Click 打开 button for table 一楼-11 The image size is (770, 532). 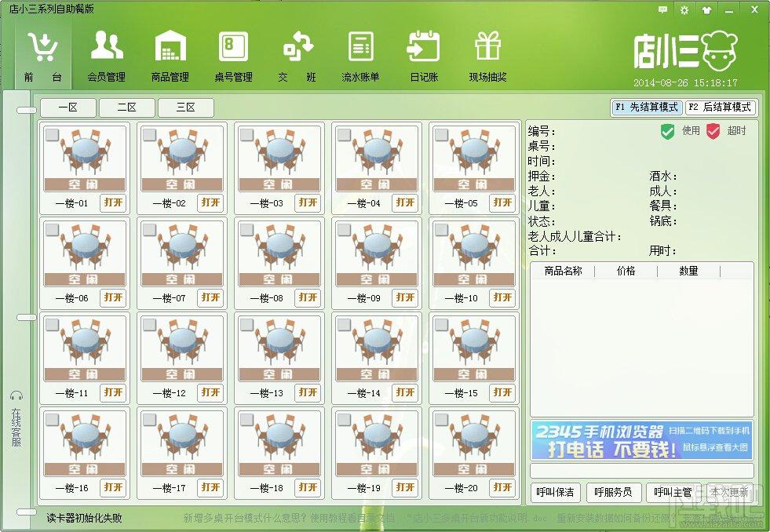(x=114, y=392)
